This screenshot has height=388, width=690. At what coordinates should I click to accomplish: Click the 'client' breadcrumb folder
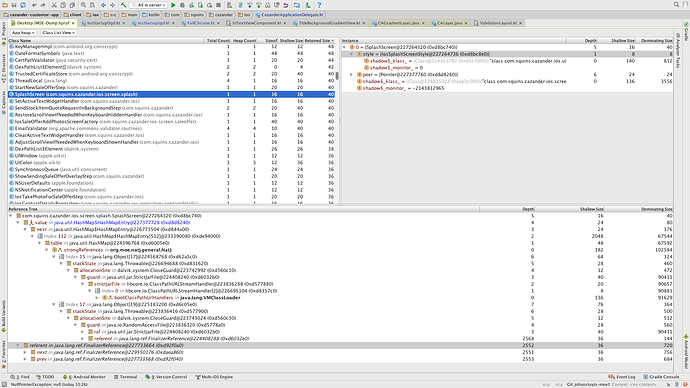click(72, 15)
